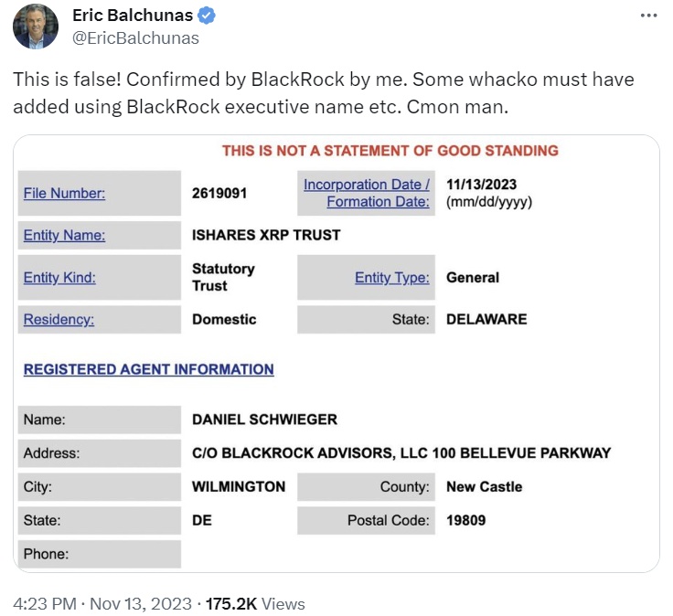Click the blue verified badge
This screenshot has width=673, height=616.
207,16
